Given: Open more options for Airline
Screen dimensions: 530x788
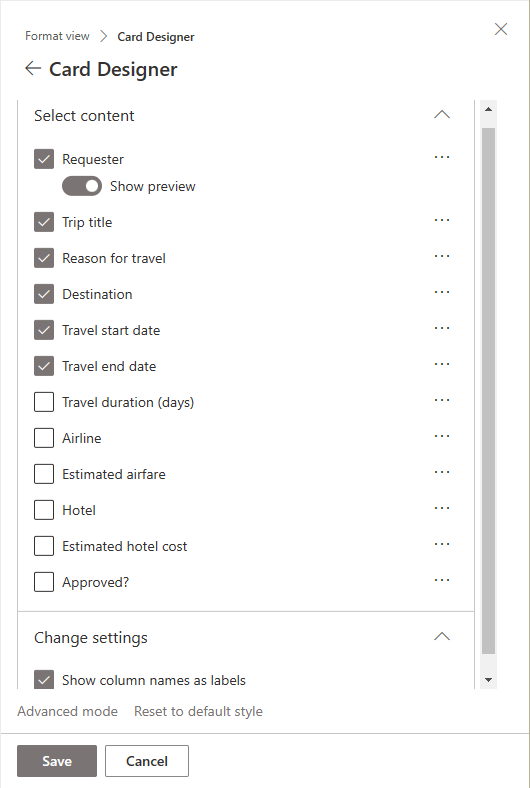Looking at the screenshot, I should point(442,436).
